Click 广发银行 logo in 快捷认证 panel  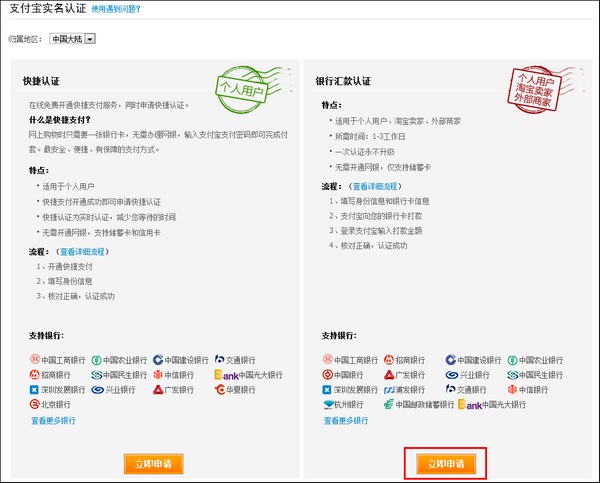pyautogui.click(x=173, y=390)
